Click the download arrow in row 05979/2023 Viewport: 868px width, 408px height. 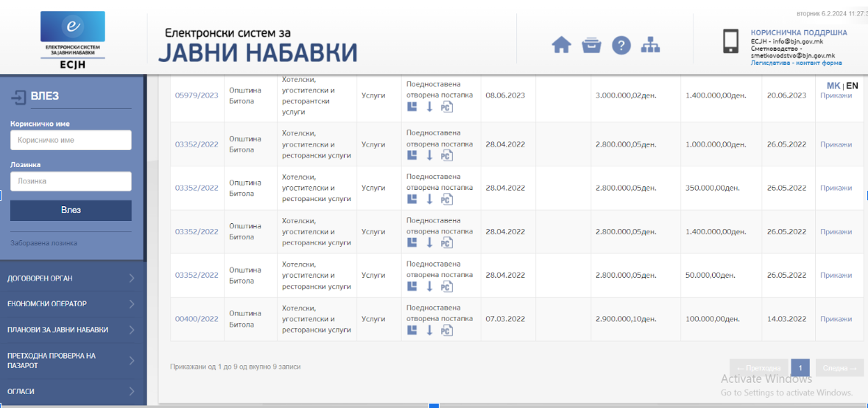tap(429, 107)
